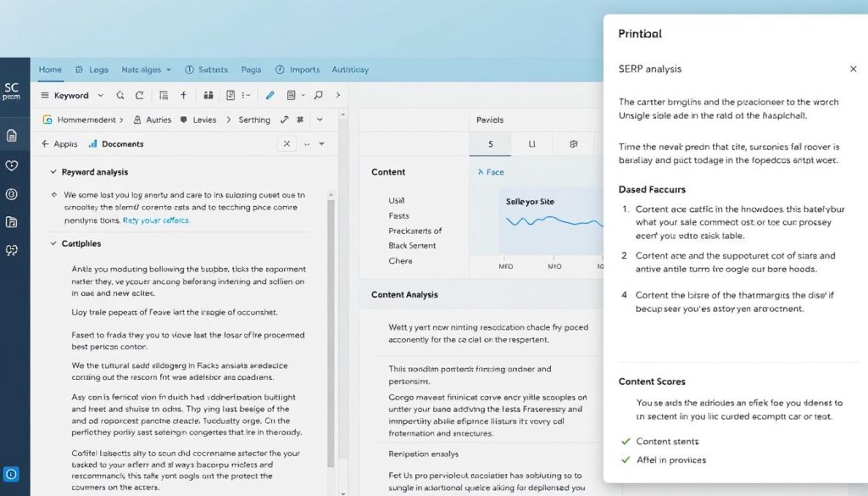Viewport: 868px width, 496px height.
Task: Click the blue pencil edit icon
Action: coord(270,96)
